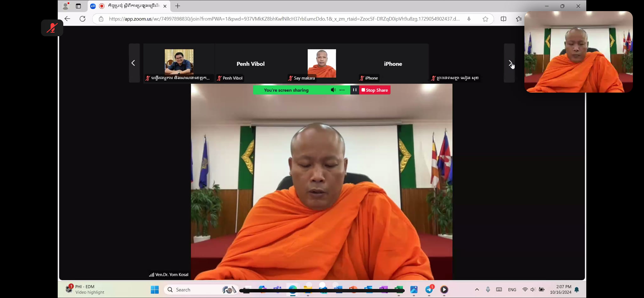Viewport: 644px width, 298px height.
Task: Go back in the browser
Action: tap(67, 19)
